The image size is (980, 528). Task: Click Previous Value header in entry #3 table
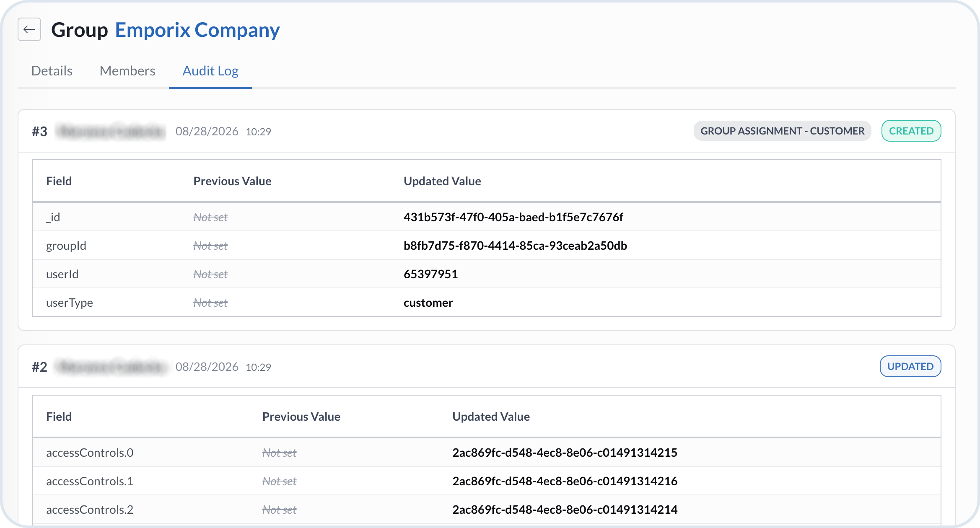pyautogui.click(x=232, y=181)
